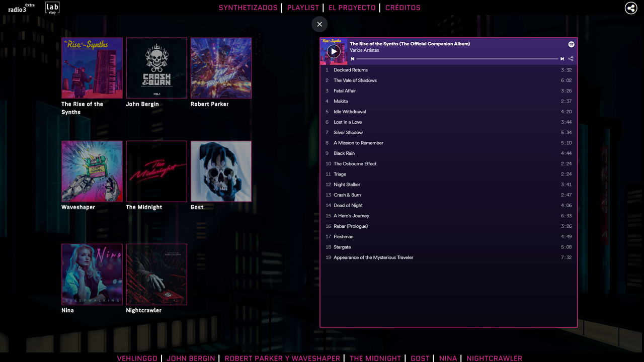Play track 6 Lost in a Love

(449, 122)
